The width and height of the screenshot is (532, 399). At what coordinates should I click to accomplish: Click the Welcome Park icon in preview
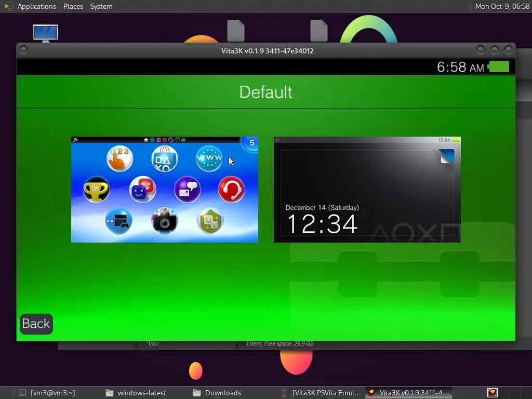(119, 158)
